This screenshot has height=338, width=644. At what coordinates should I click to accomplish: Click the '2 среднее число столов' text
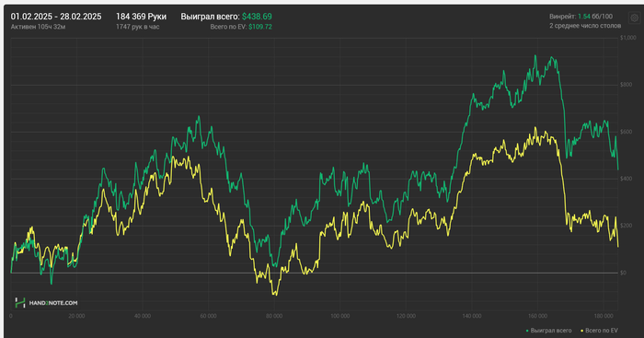(x=585, y=26)
